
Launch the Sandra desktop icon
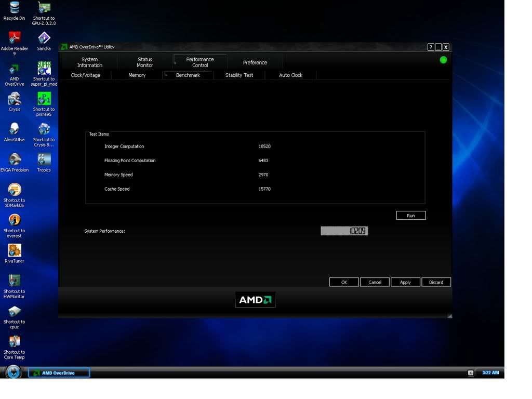(x=44, y=41)
